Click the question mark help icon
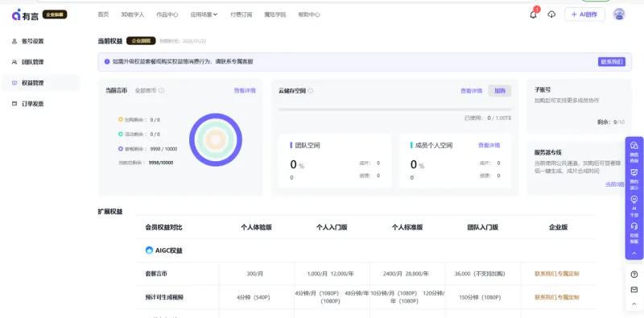 [x=634, y=275]
